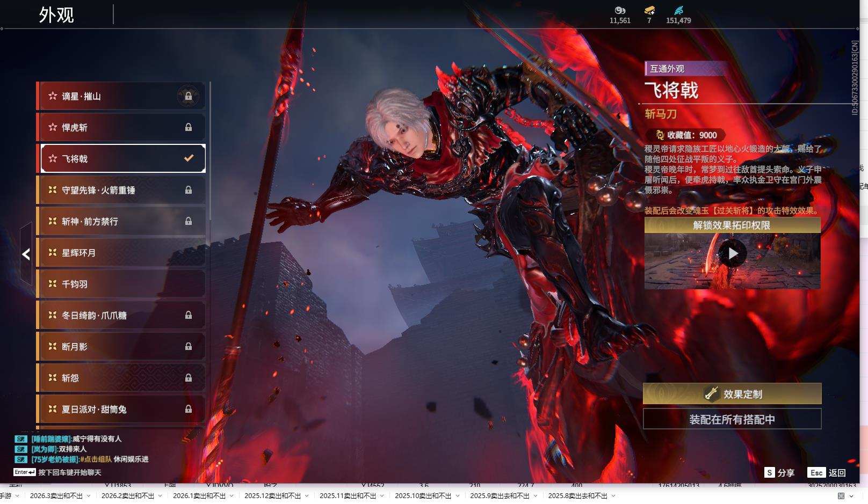868x504 pixels.
Task: Expand dropdown arrow of 2025.12卖出和不出 tab
Action: pyautogui.click(x=307, y=496)
